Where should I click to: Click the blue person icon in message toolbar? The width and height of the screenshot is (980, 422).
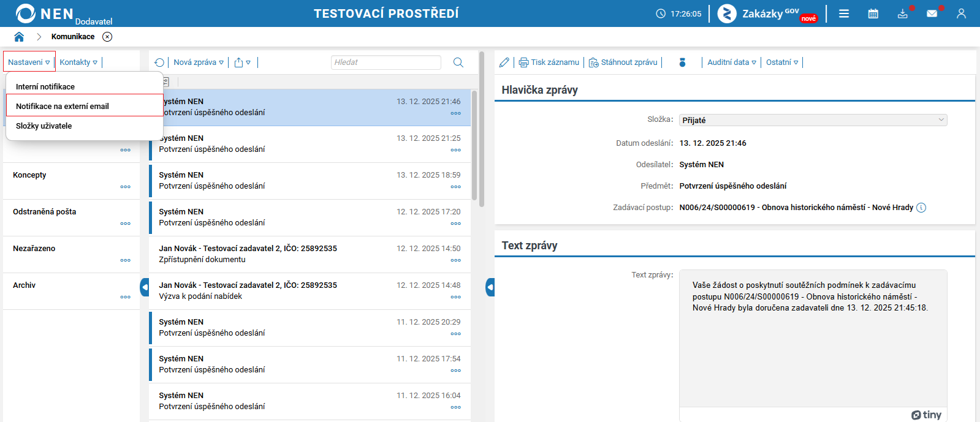(x=682, y=62)
